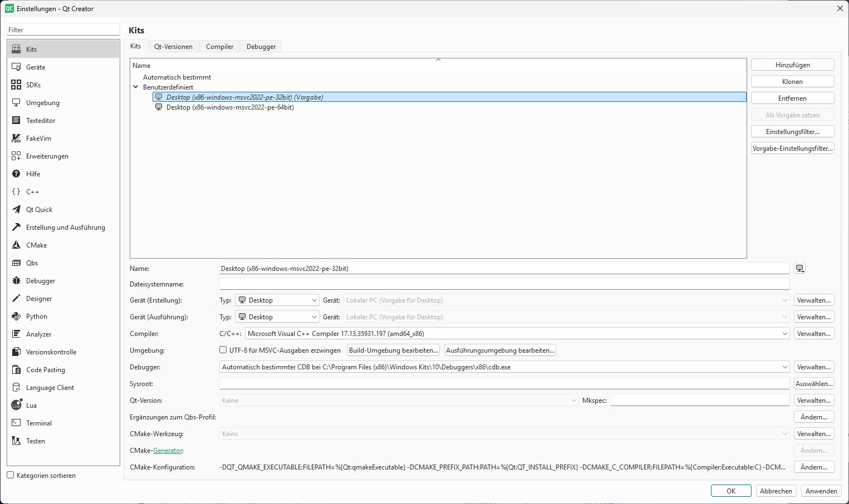
Task: Open Einstellungsfilter... dialog
Action: coord(793,132)
